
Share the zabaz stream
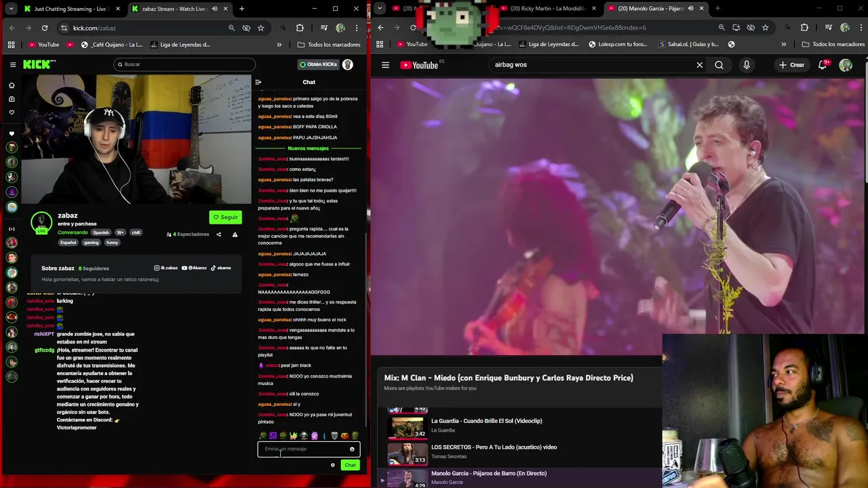218,235
